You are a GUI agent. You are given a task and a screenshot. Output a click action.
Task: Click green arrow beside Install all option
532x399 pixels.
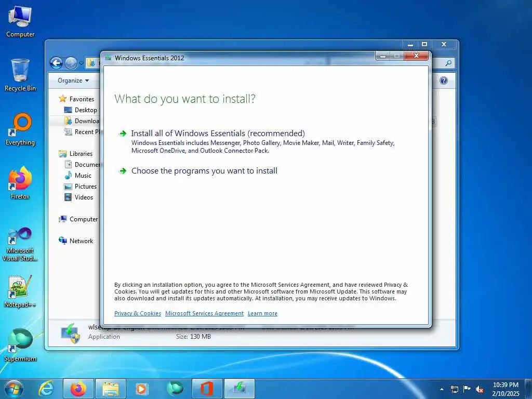coord(123,134)
